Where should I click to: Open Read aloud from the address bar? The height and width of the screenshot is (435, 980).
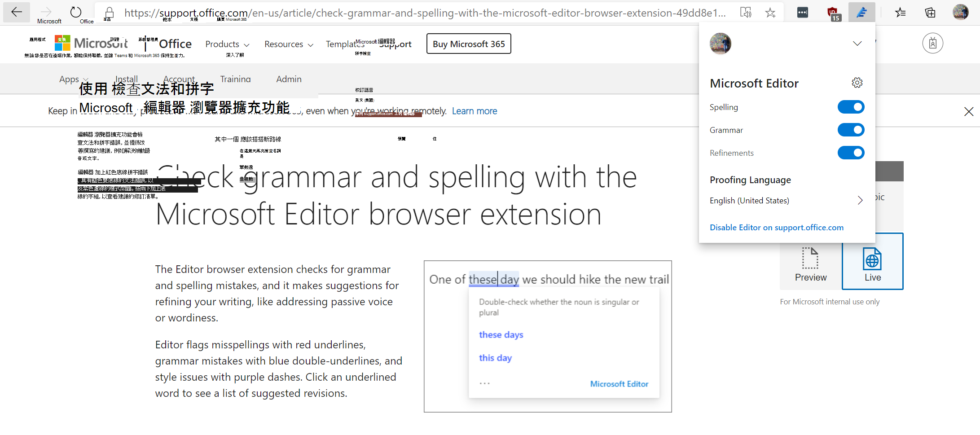[746, 12]
